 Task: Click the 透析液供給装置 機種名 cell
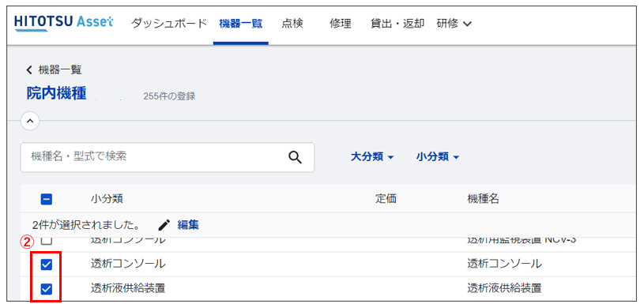pos(504,289)
